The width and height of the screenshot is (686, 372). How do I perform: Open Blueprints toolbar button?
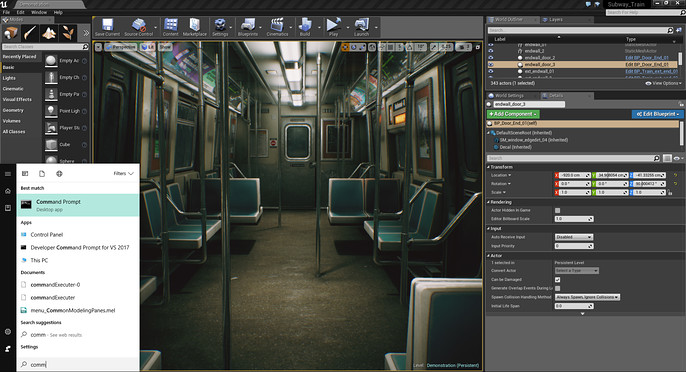(248, 27)
